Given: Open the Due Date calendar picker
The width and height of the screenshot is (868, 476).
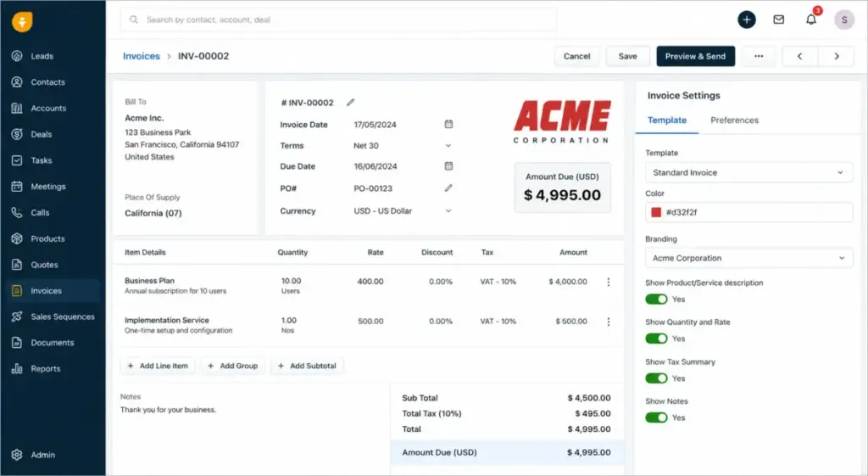Looking at the screenshot, I should tap(448, 166).
